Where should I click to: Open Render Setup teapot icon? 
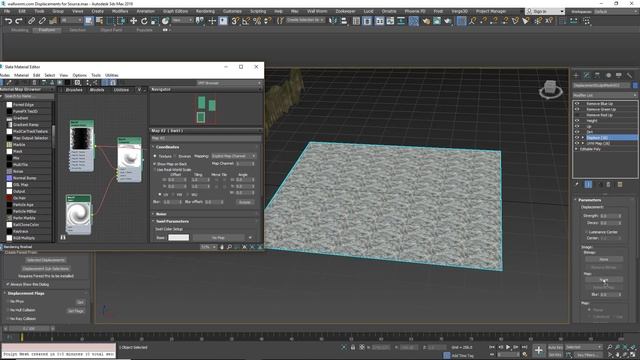426,21
